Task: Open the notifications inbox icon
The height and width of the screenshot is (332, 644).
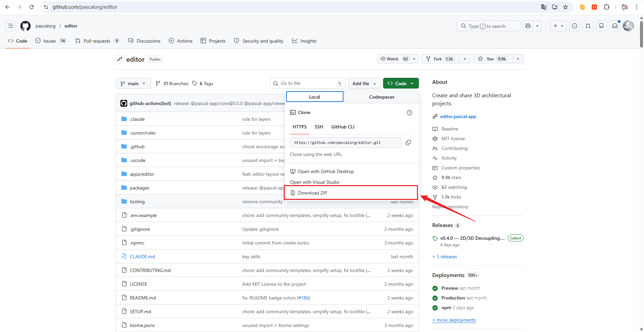Action: (614, 26)
